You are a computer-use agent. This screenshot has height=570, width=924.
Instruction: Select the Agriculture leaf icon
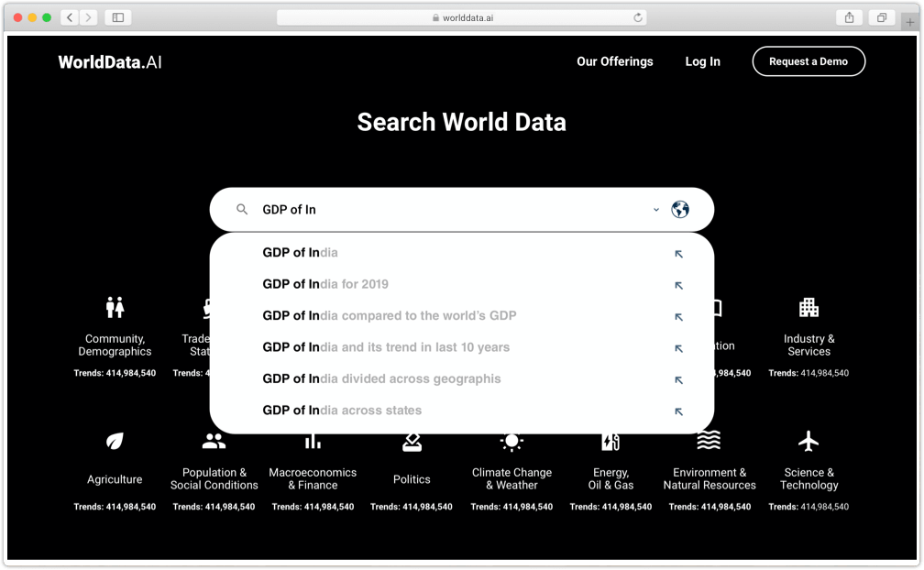click(x=114, y=443)
